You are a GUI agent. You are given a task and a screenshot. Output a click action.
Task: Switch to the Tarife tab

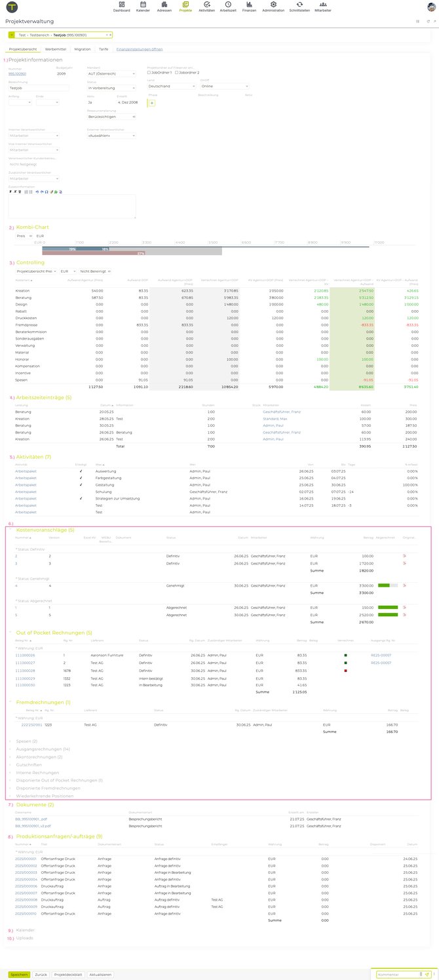pyautogui.click(x=104, y=49)
